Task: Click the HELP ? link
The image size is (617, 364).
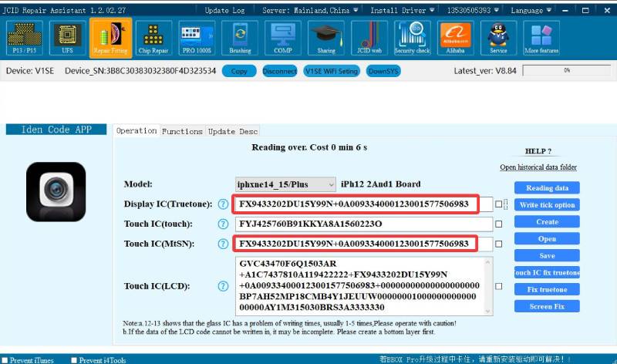Action: point(538,151)
